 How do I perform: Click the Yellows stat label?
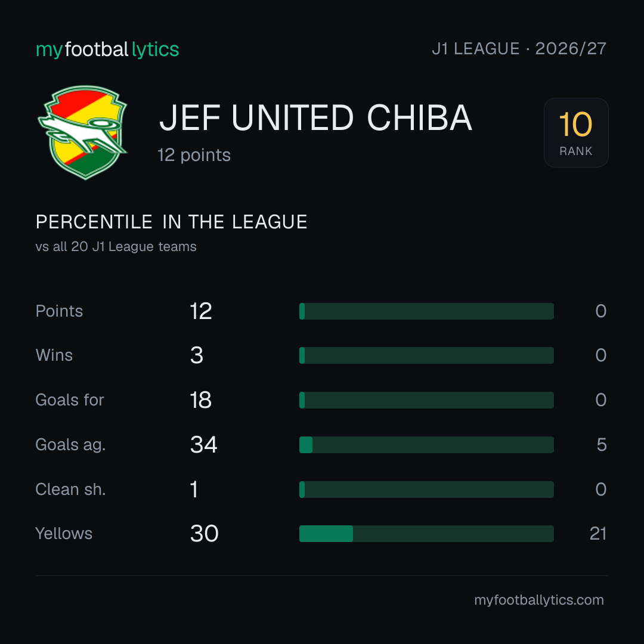[64, 534]
